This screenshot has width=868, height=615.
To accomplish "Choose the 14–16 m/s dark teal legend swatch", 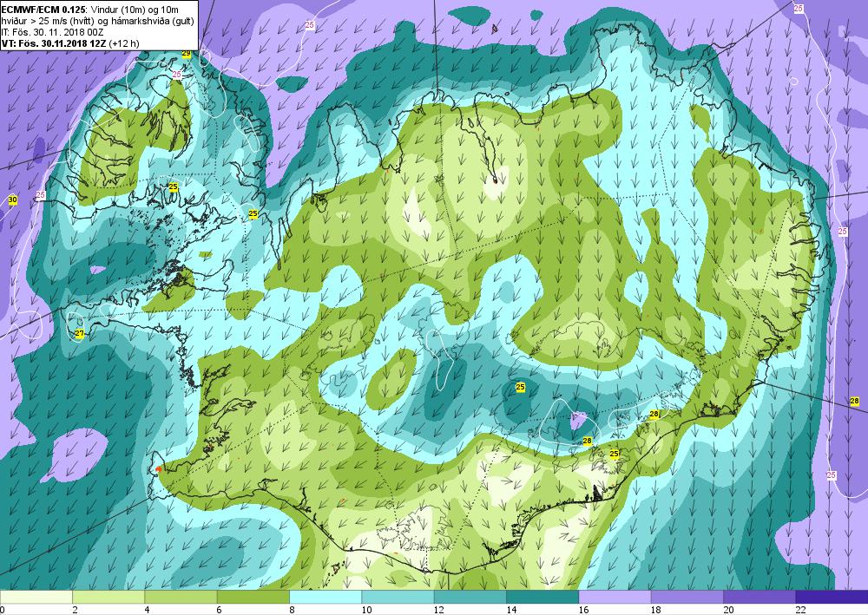I will (542, 597).
